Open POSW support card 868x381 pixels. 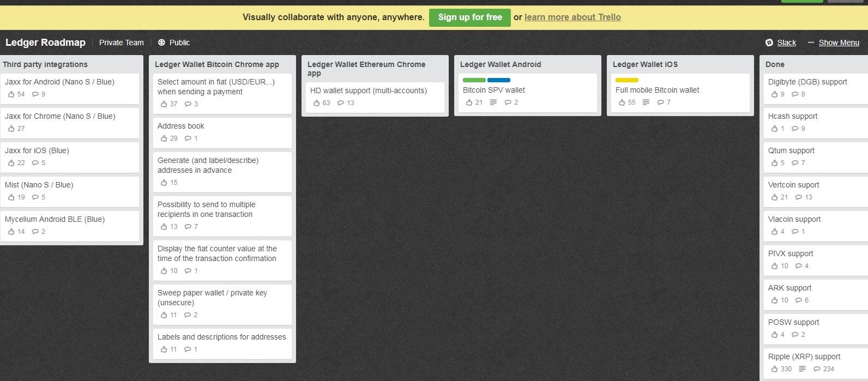[816, 329]
